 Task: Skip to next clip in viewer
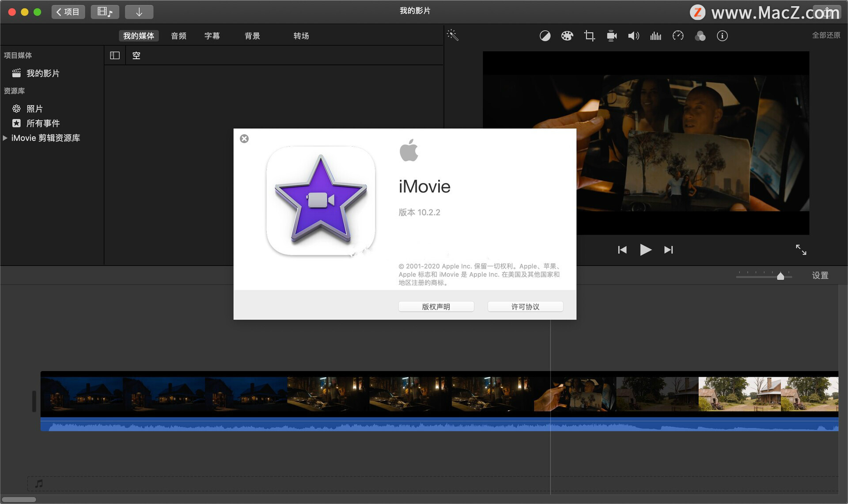pyautogui.click(x=669, y=250)
